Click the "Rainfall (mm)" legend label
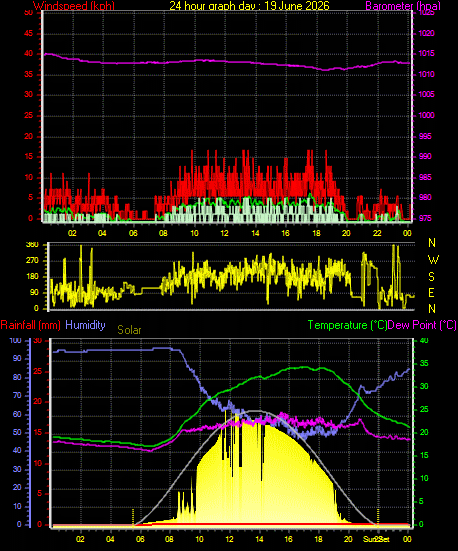The image size is (458, 551). point(31,325)
